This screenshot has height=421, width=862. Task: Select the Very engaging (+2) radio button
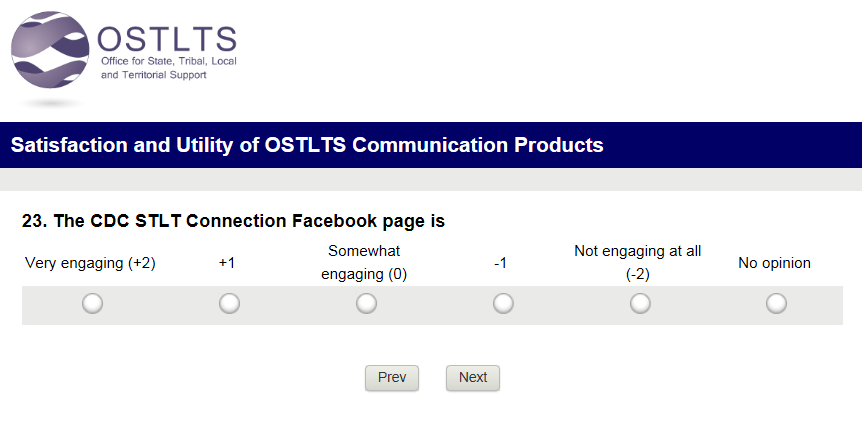click(x=92, y=303)
